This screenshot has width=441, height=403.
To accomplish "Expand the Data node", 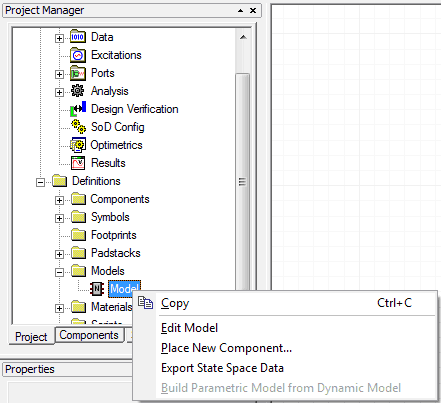I will (59, 38).
